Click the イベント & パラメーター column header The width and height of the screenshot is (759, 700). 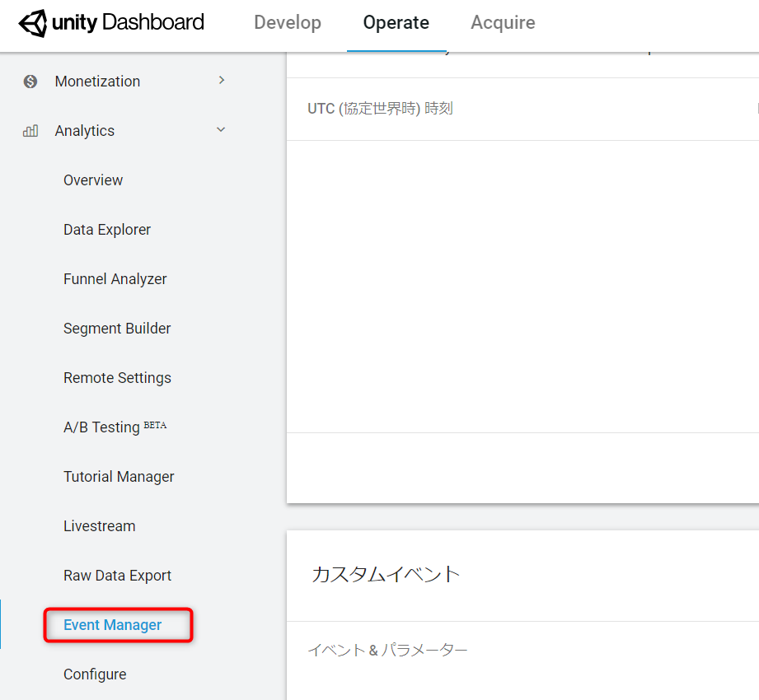387,650
